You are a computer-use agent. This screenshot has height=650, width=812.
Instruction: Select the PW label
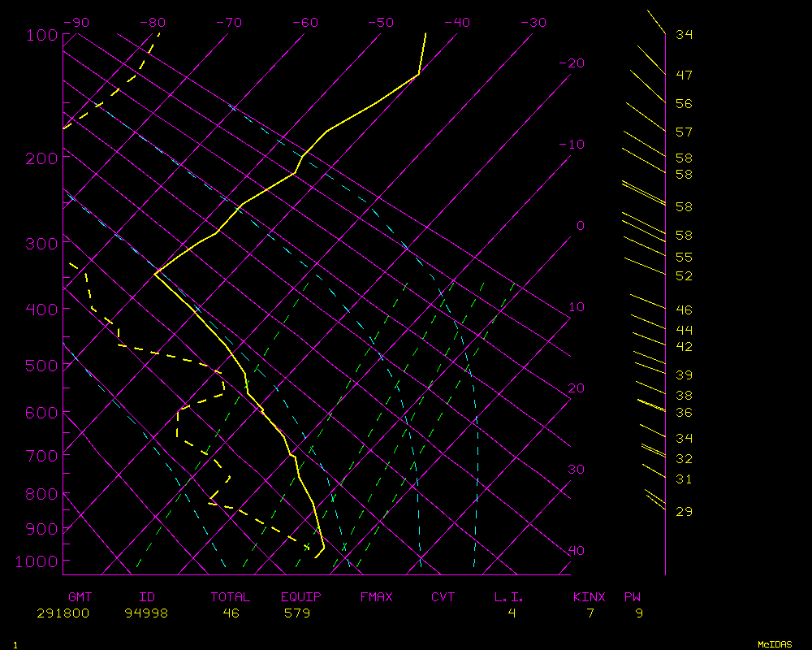pos(633,597)
